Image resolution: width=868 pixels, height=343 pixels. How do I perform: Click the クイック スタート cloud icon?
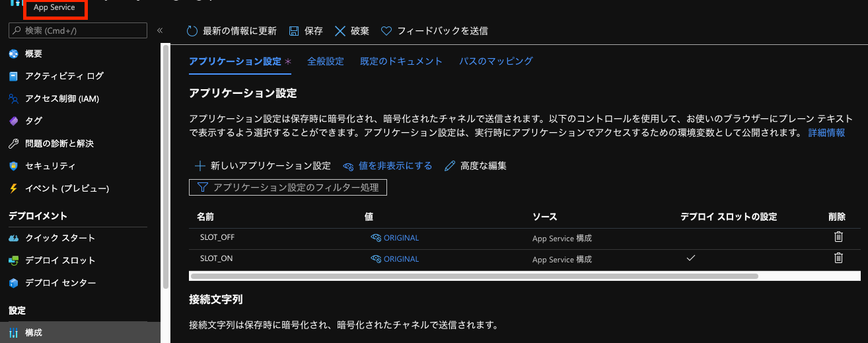tap(13, 238)
